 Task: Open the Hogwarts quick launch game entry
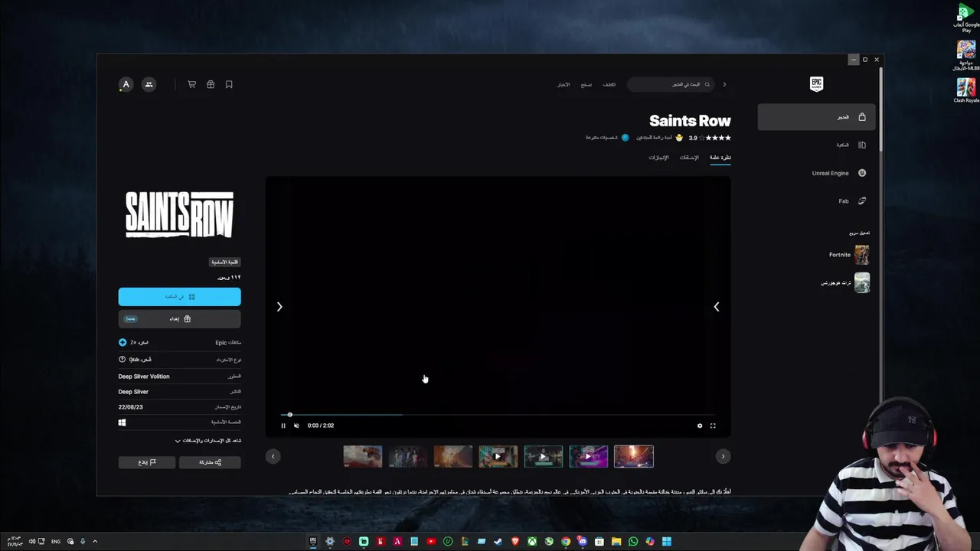point(845,282)
